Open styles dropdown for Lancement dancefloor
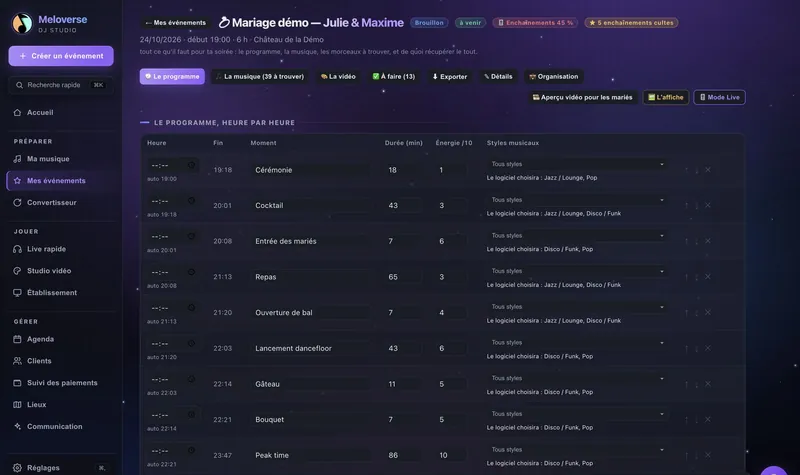800x475 pixels. click(x=578, y=343)
